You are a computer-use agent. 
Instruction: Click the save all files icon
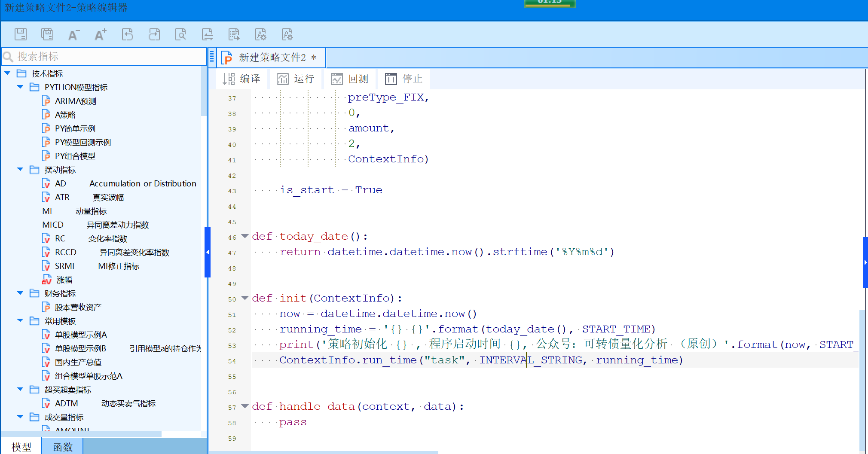tap(47, 34)
